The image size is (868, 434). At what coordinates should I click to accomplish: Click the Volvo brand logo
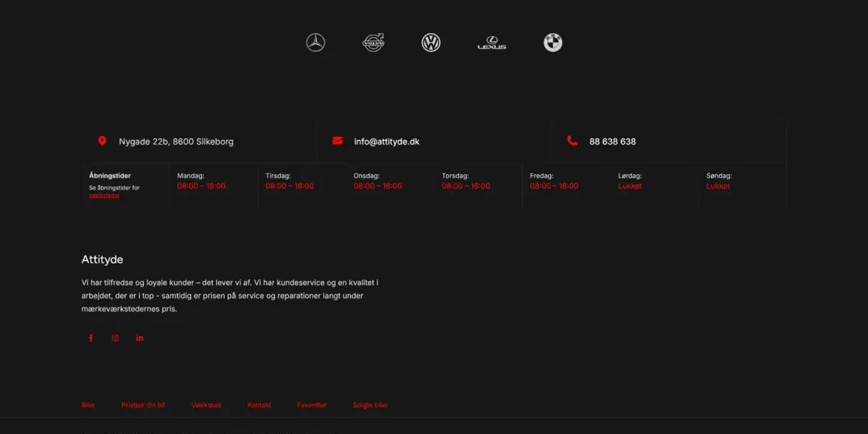(373, 43)
